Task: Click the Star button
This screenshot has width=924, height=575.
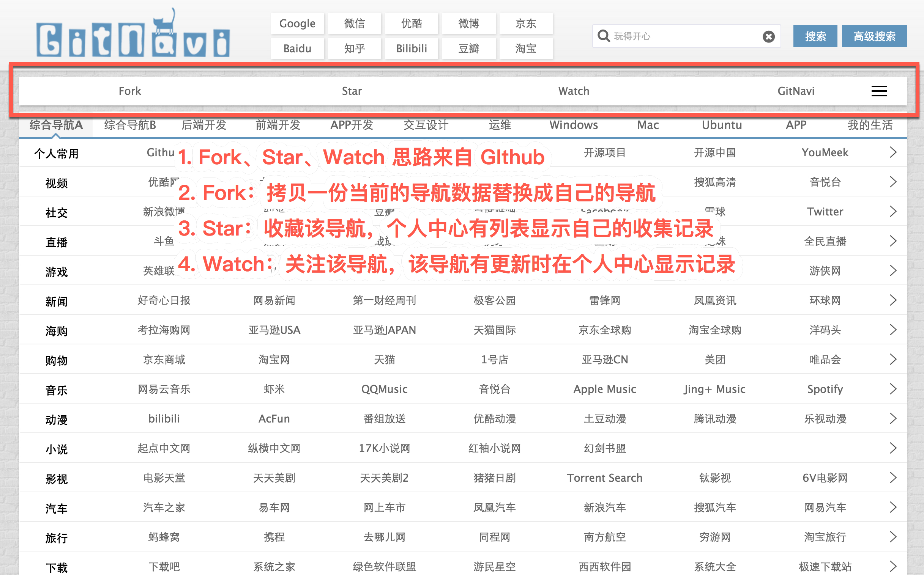Action: point(352,91)
